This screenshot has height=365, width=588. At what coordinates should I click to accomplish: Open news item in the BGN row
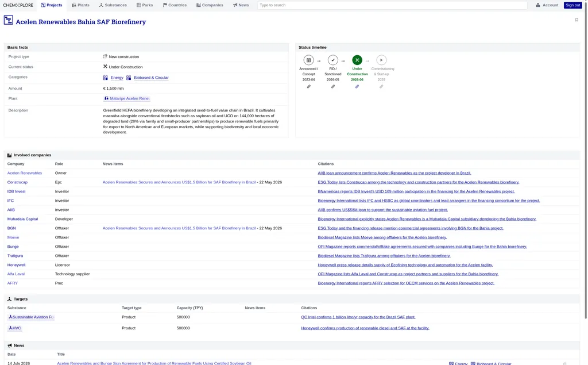tap(179, 228)
